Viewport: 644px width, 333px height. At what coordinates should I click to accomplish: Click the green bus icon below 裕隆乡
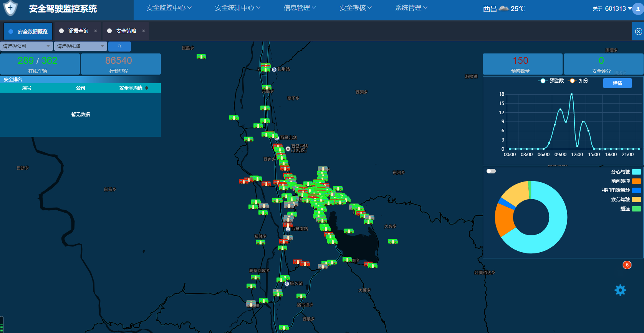coord(260,242)
